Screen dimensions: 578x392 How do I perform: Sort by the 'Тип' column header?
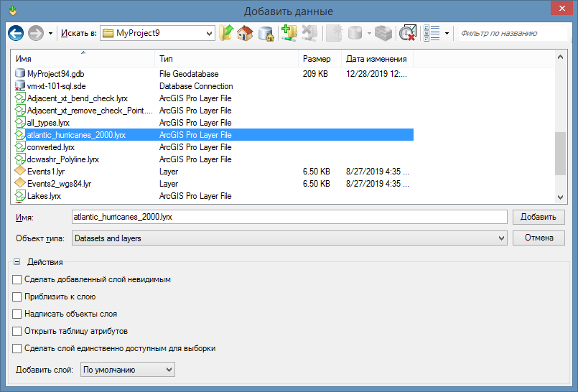226,59
